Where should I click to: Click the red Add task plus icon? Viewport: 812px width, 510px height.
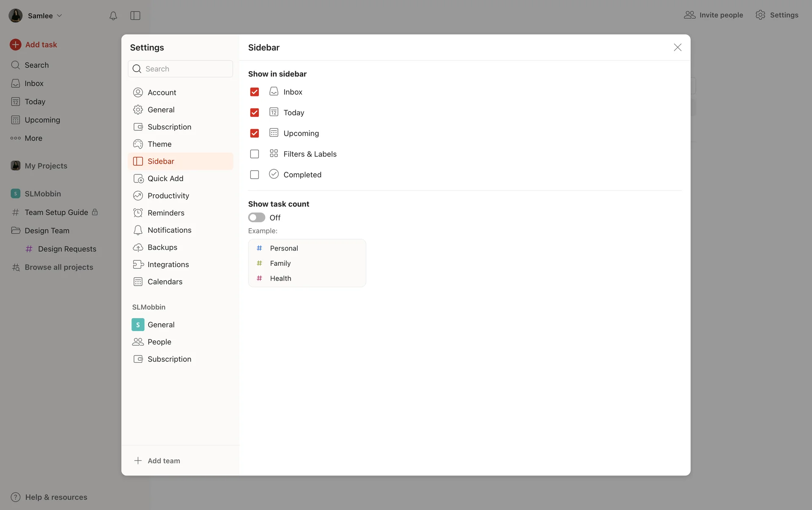click(16, 44)
